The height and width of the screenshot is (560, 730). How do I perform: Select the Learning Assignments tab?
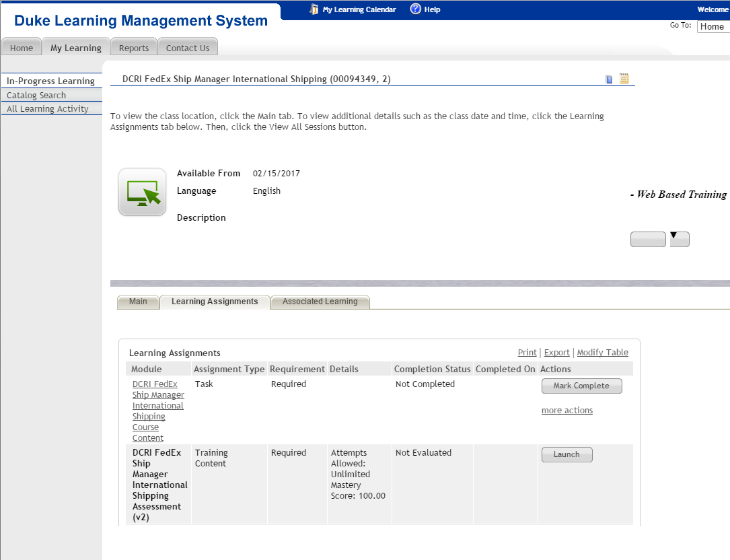pyautogui.click(x=215, y=302)
